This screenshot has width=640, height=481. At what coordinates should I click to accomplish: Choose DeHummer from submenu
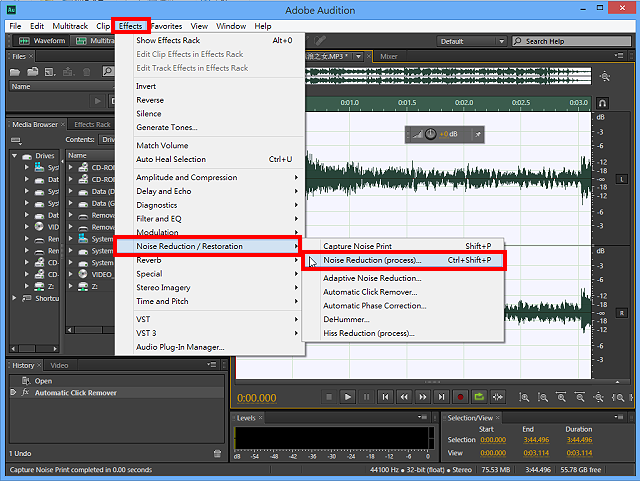(x=403, y=319)
